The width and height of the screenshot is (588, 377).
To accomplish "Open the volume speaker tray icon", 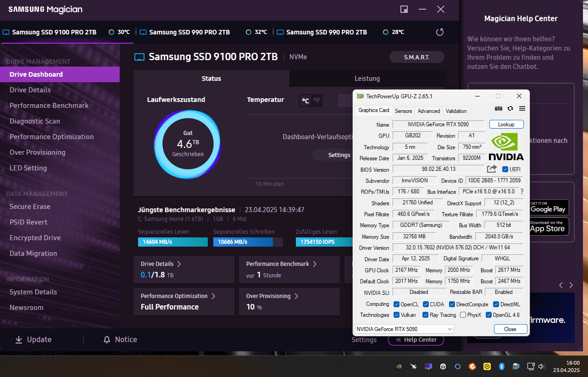I will click(x=542, y=366).
